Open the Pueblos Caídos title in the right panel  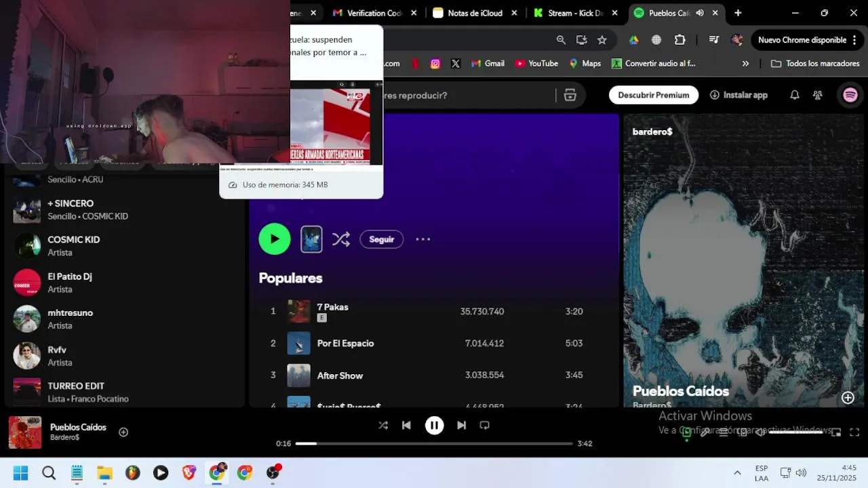tap(681, 391)
